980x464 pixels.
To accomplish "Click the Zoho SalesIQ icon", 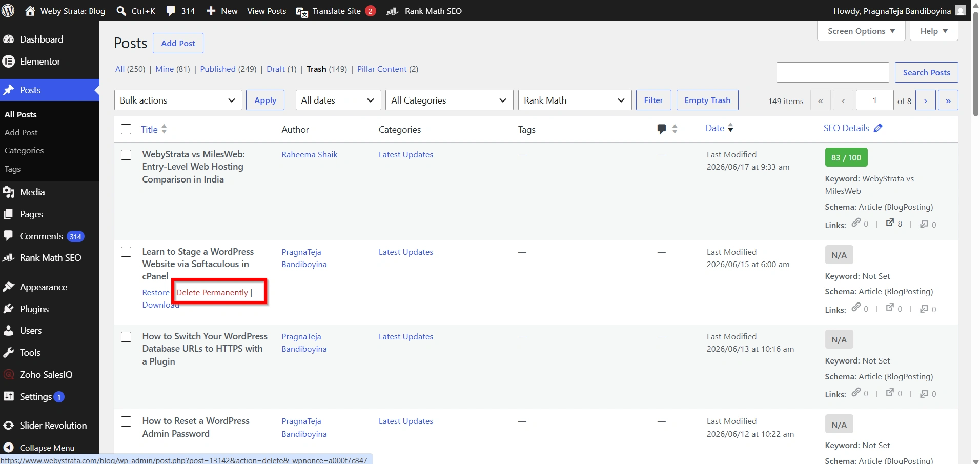I will click(9, 375).
